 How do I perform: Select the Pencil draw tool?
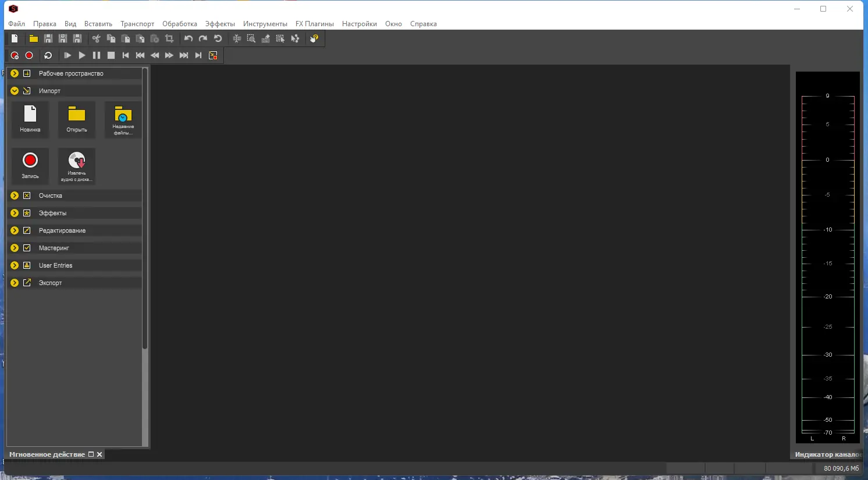[266, 38]
